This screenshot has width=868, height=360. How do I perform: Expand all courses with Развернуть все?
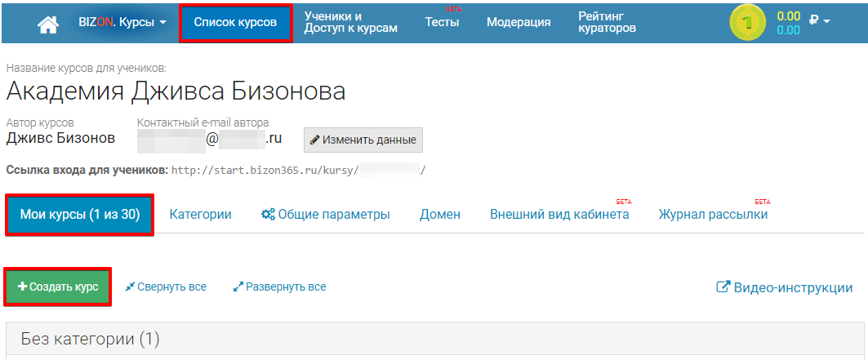click(x=279, y=287)
